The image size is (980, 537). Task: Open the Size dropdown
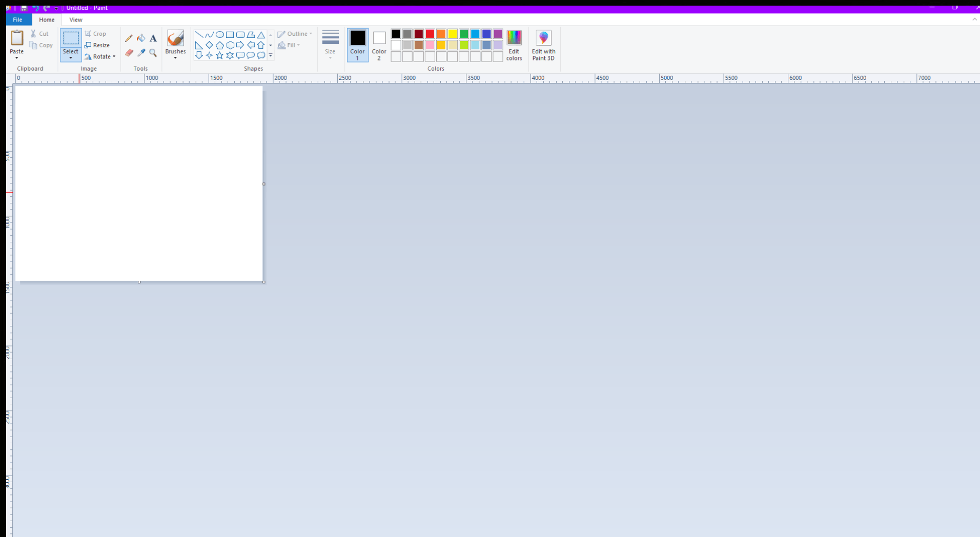pos(330,45)
